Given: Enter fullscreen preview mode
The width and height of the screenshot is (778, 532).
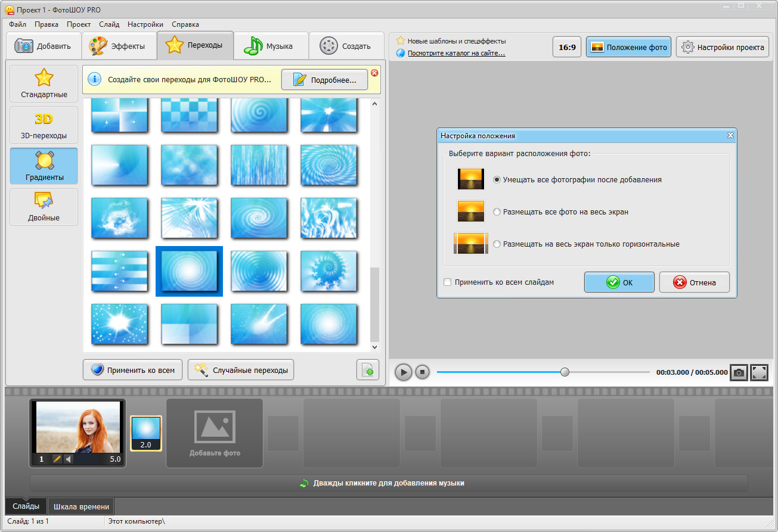Looking at the screenshot, I should [759, 372].
